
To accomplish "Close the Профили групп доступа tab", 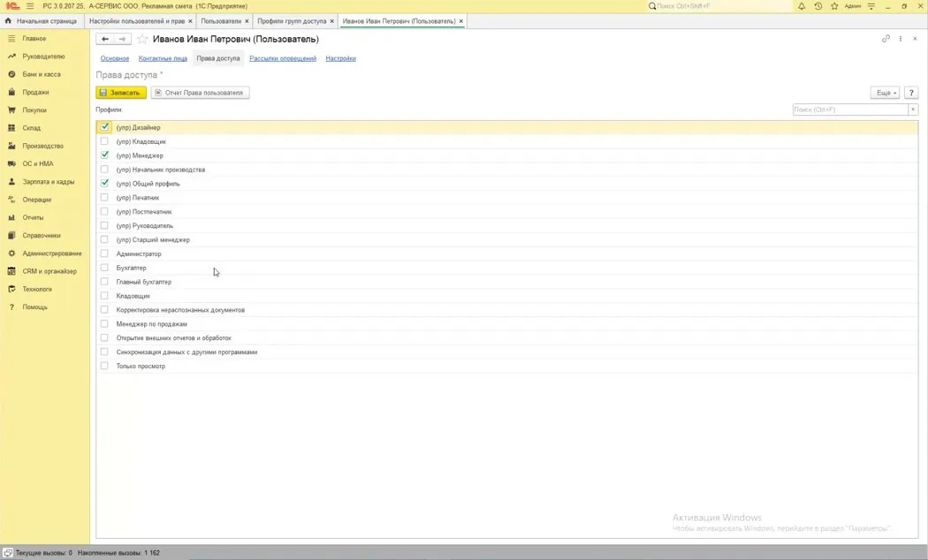I will pos(332,21).
